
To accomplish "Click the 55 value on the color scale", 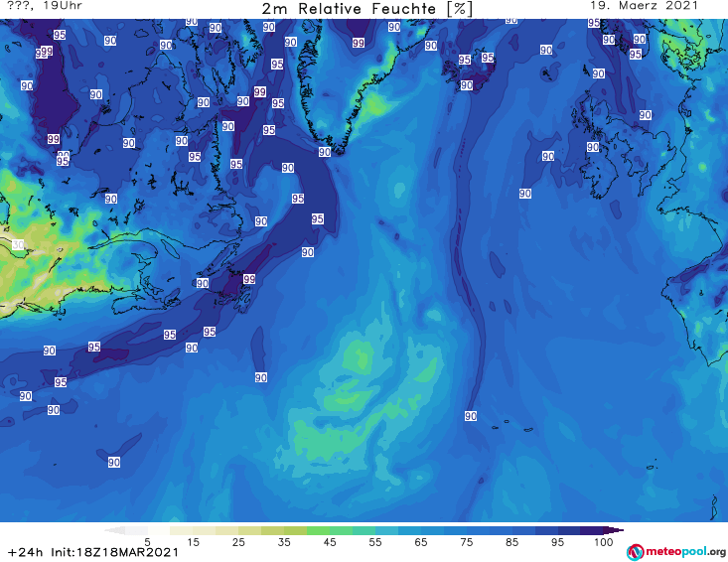I will click(375, 542).
